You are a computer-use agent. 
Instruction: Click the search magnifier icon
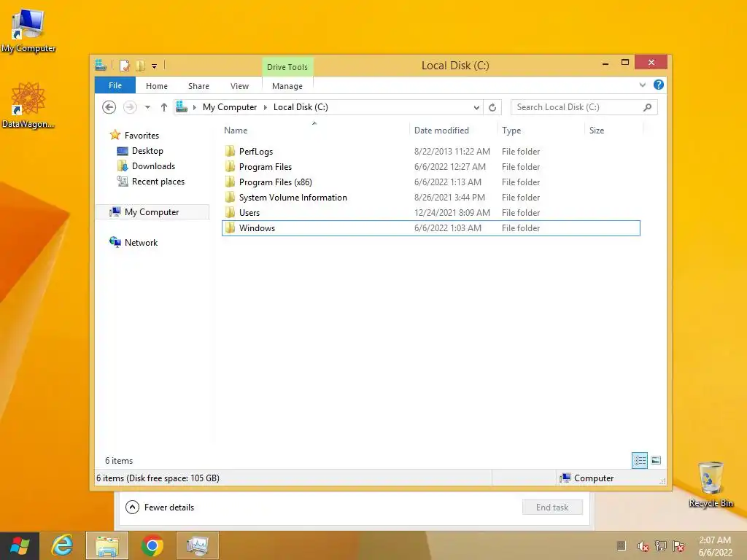pyautogui.click(x=648, y=107)
